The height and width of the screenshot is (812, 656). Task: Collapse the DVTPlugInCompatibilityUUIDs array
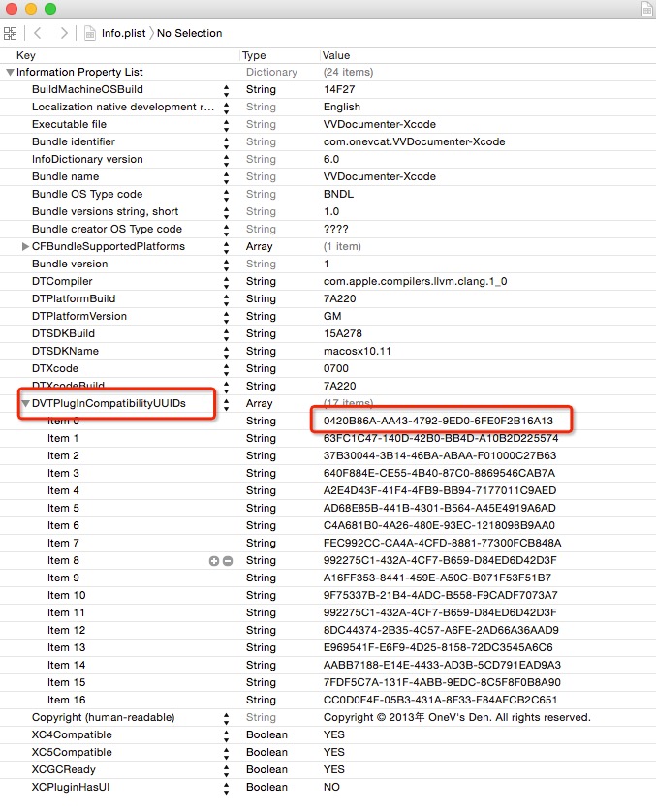pos(25,403)
